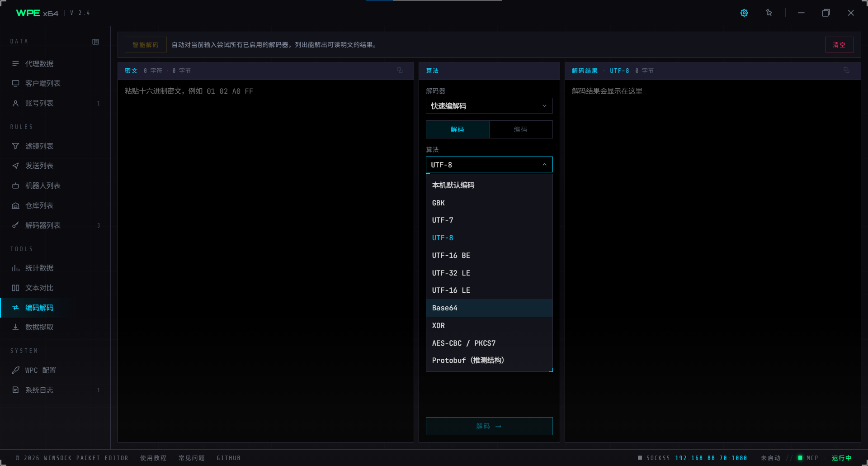
Task: Select the highlighted UTF-8 option in the list
Action: point(489,238)
